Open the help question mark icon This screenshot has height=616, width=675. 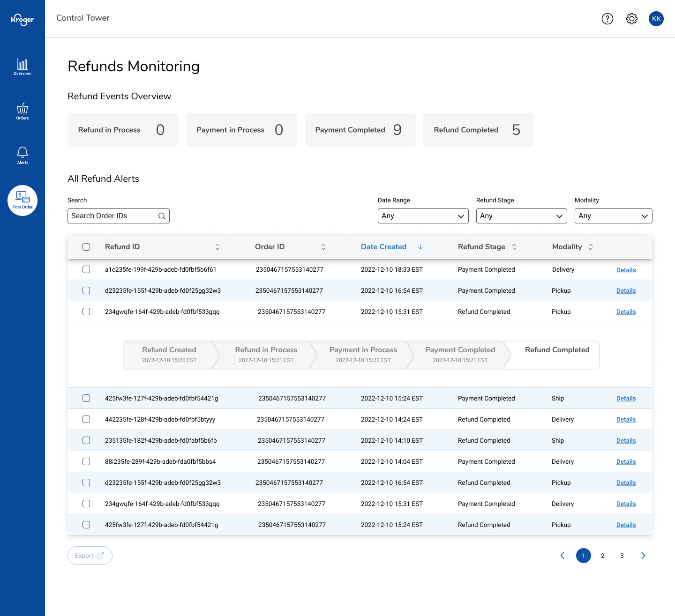[607, 19]
